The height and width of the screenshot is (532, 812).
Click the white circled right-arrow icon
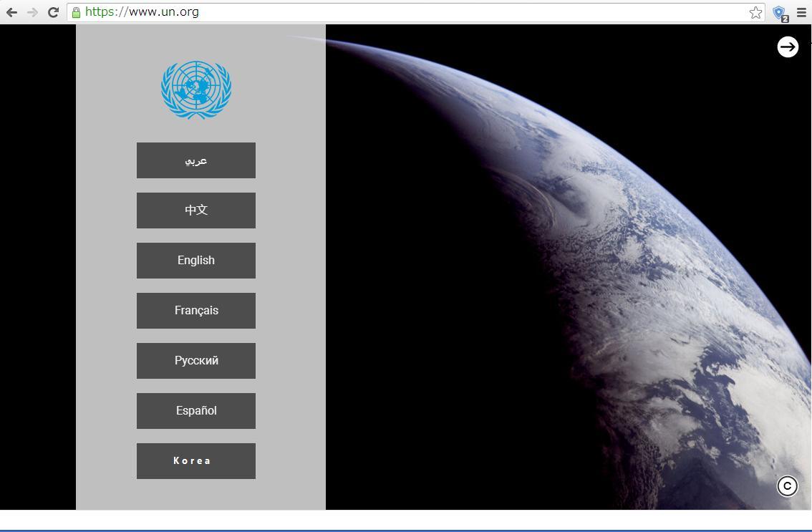pos(788,47)
